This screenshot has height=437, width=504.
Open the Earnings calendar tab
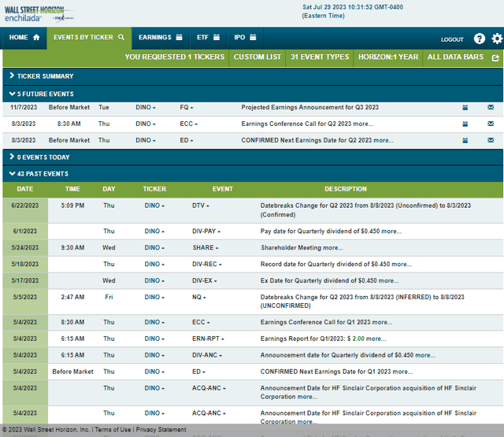coord(161,38)
